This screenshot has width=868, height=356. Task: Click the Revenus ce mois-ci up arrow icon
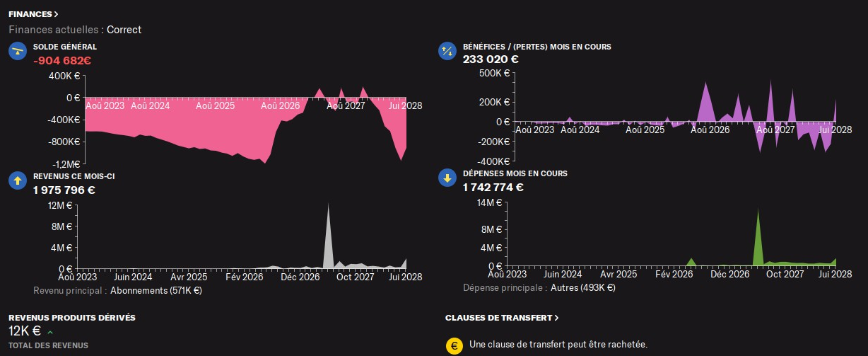point(18,180)
